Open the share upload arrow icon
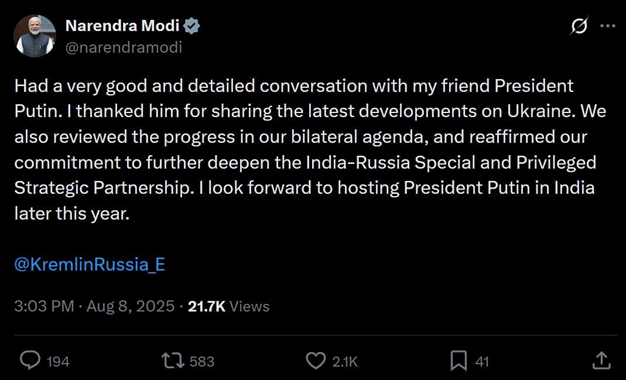The width and height of the screenshot is (626, 380). click(x=601, y=360)
